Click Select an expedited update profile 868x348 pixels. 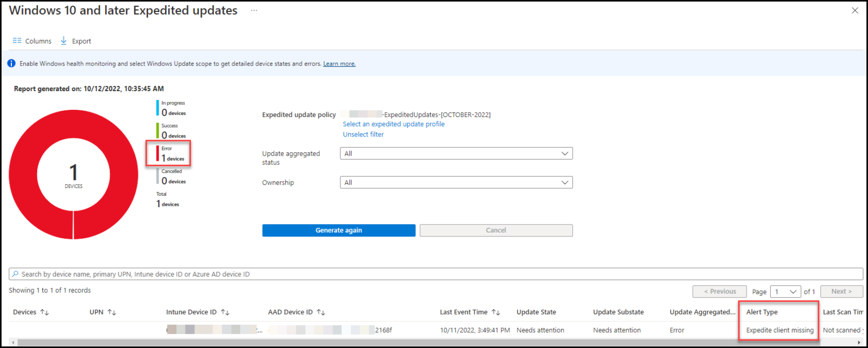(393, 124)
